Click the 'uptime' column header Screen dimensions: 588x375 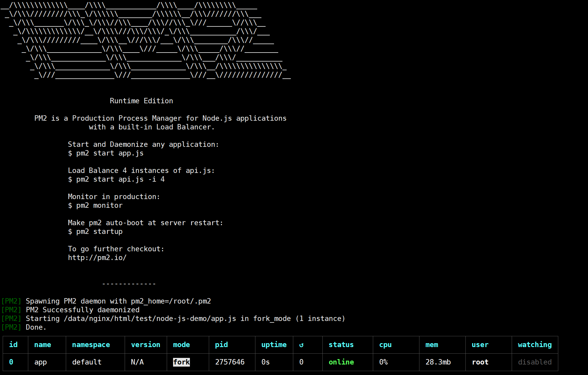[274, 345]
